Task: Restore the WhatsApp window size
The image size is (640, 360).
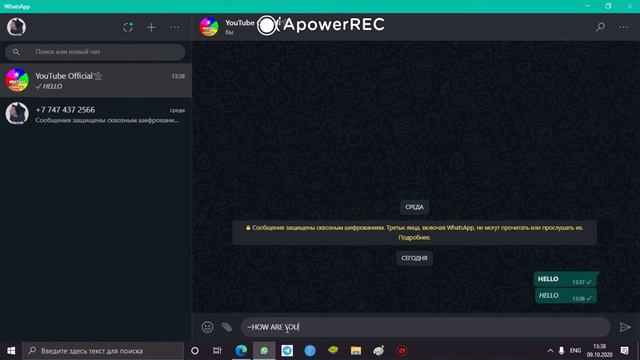Action: (x=608, y=6)
